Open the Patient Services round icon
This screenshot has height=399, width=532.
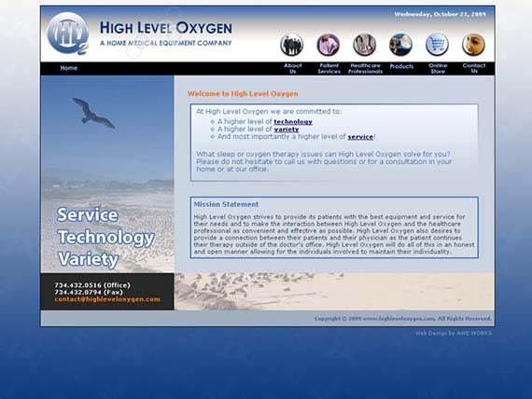(329, 45)
